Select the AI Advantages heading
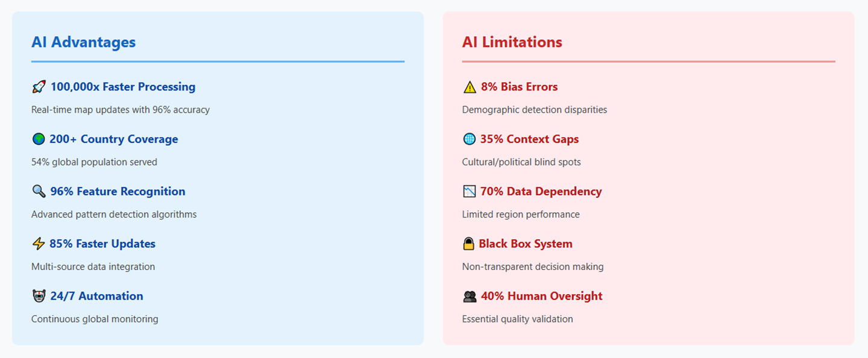 84,42
